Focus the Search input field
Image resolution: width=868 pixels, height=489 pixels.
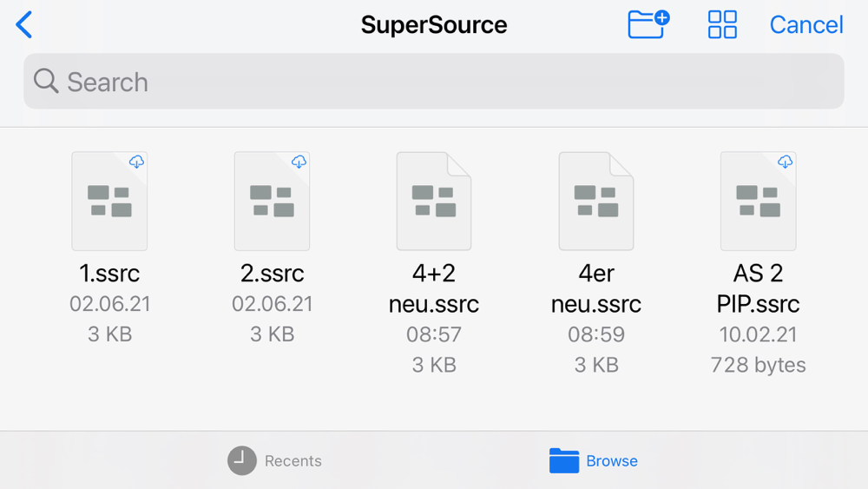click(x=434, y=82)
